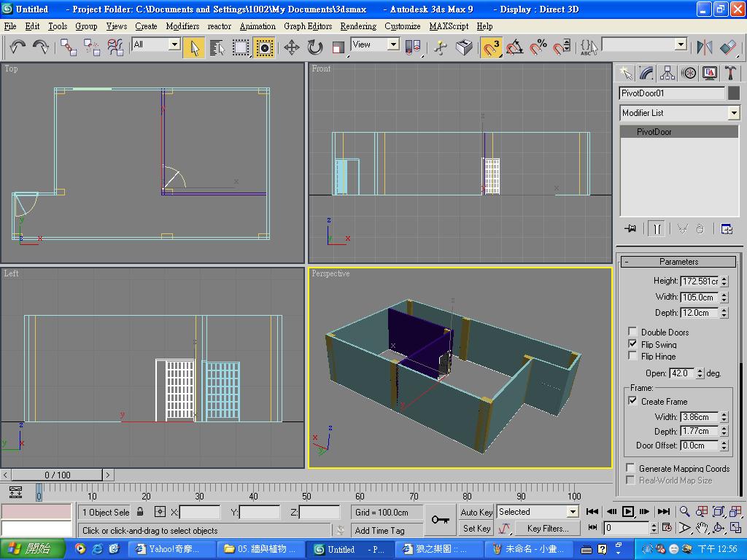The width and height of the screenshot is (747, 560).
Task: Collapse the Parameters rollout
Action: pyautogui.click(x=678, y=262)
